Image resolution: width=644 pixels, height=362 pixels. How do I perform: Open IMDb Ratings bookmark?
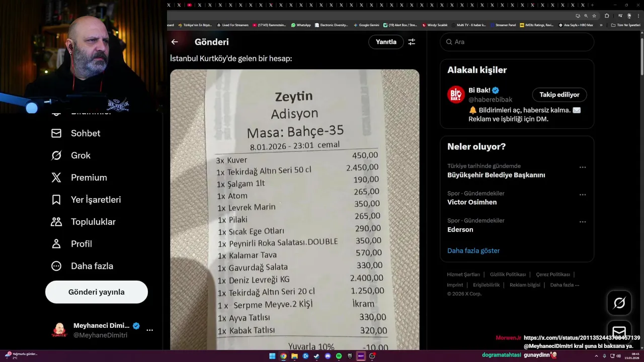pyautogui.click(x=537, y=25)
